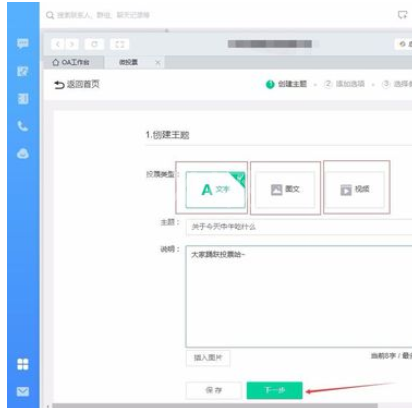412x408 pixels.
Task: Close the 微投票 tab
Action: tap(158, 62)
